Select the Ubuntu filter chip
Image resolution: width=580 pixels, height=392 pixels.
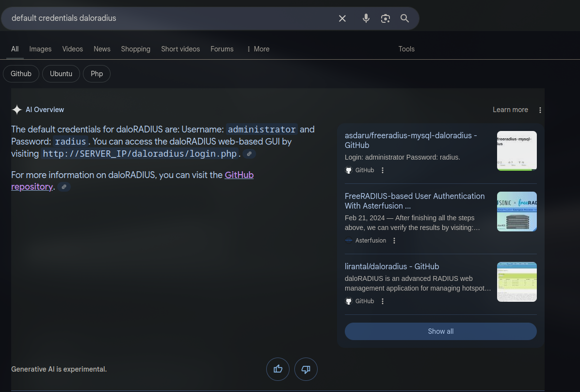point(61,74)
